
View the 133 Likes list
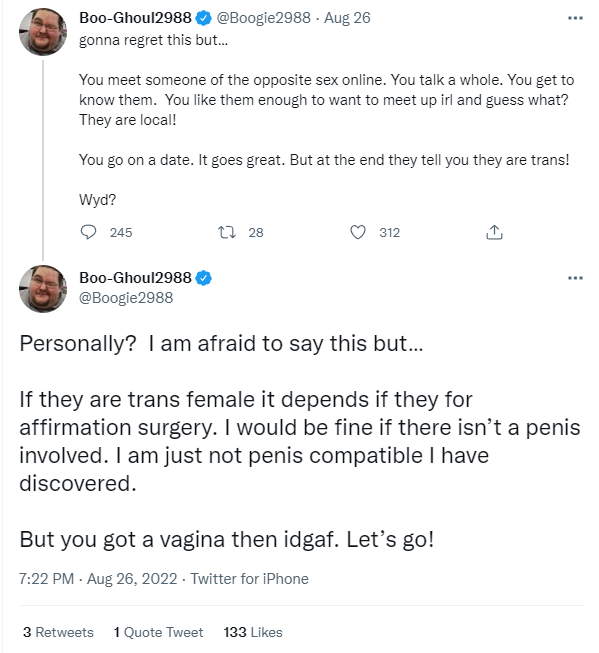[253, 632]
